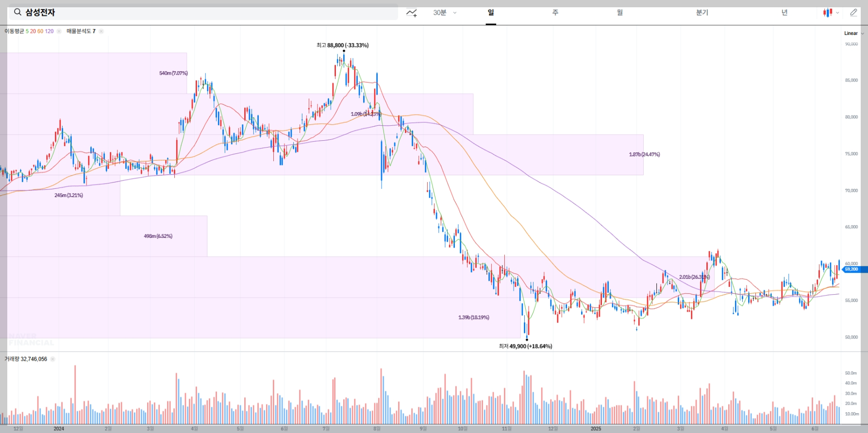
Task: Select the 일 daily tab
Action: point(491,13)
